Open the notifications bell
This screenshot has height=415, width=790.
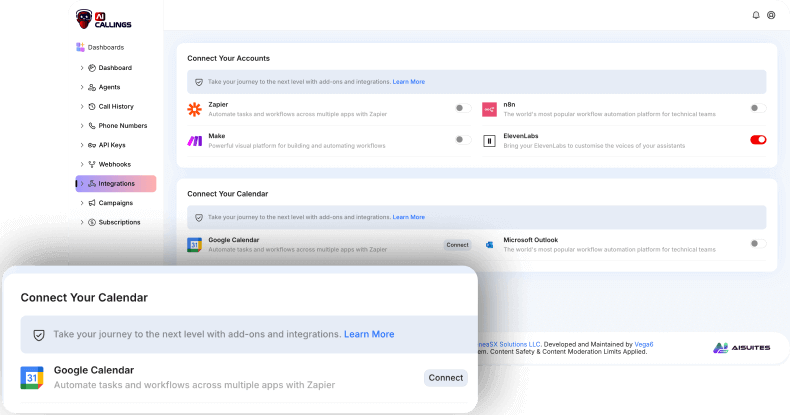coord(756,15)
